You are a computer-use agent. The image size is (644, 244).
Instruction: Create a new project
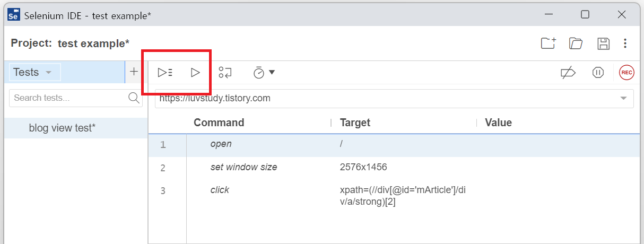click(x=549, y=43)
